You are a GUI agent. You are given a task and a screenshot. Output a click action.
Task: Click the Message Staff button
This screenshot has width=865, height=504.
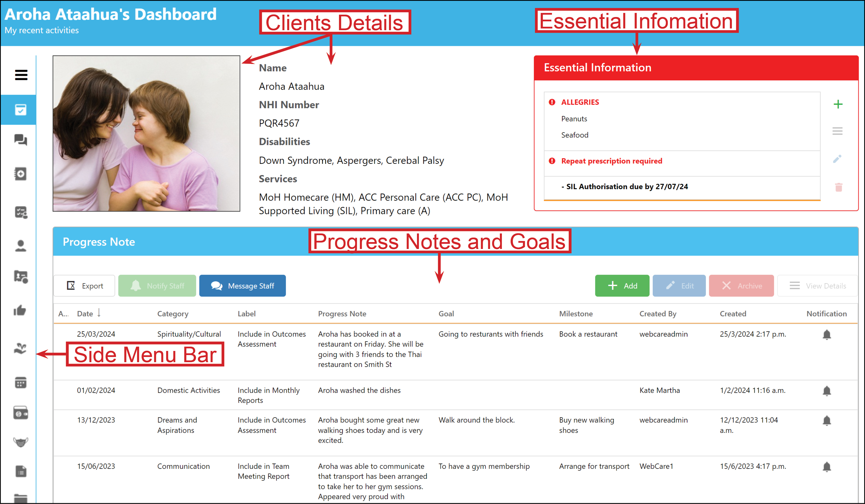point(242,285)
